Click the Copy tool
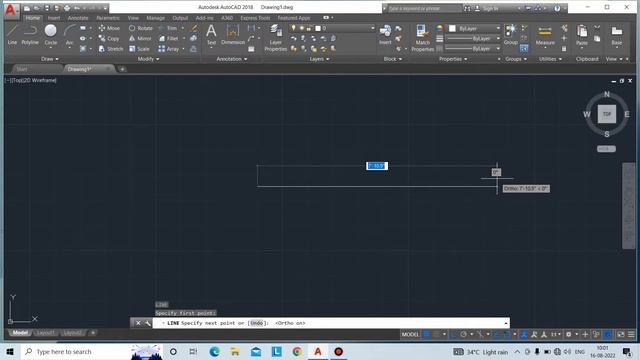The image size is (640, 360). pyautogui.click(x=109, y=38)
